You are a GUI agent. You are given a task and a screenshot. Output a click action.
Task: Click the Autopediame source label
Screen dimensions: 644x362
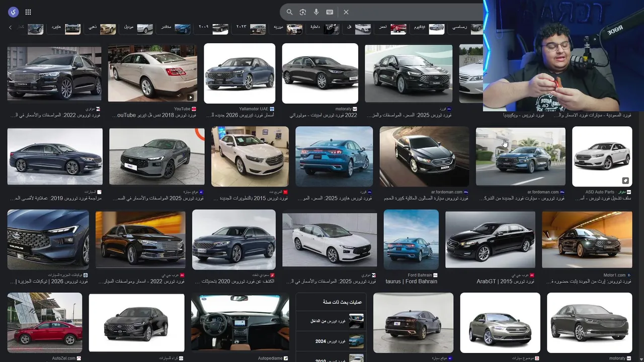click(x=271, y=358)
